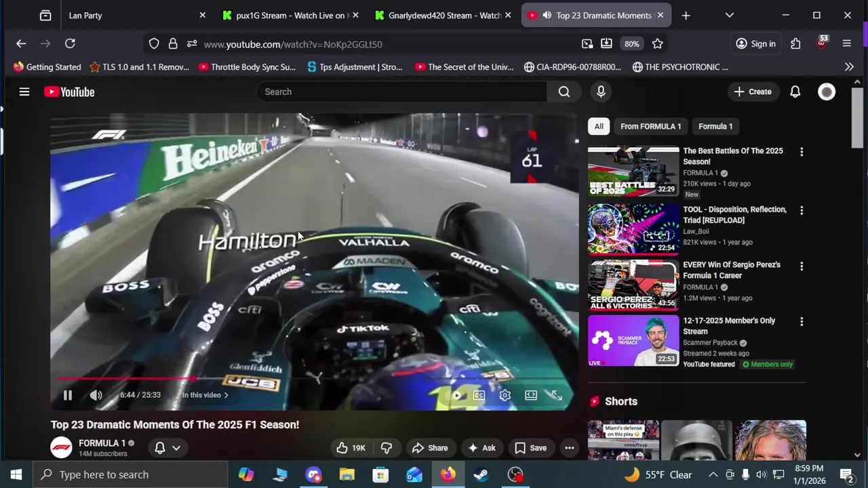Open the YouTube guide hamburger menu
Image resolution: width=868 pixels, height=488 pixels.
[x=24, y=91]
